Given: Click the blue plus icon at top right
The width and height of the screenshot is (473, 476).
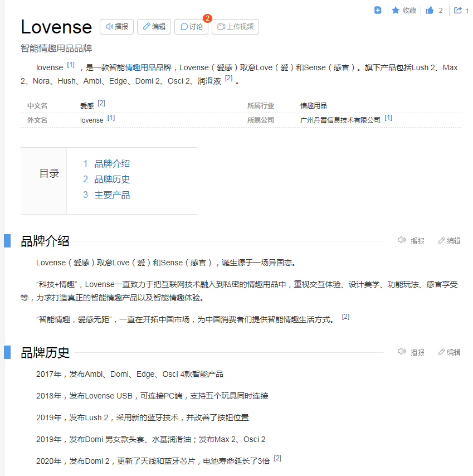Looking at the screenshot, I should click(x=378, y=10).
